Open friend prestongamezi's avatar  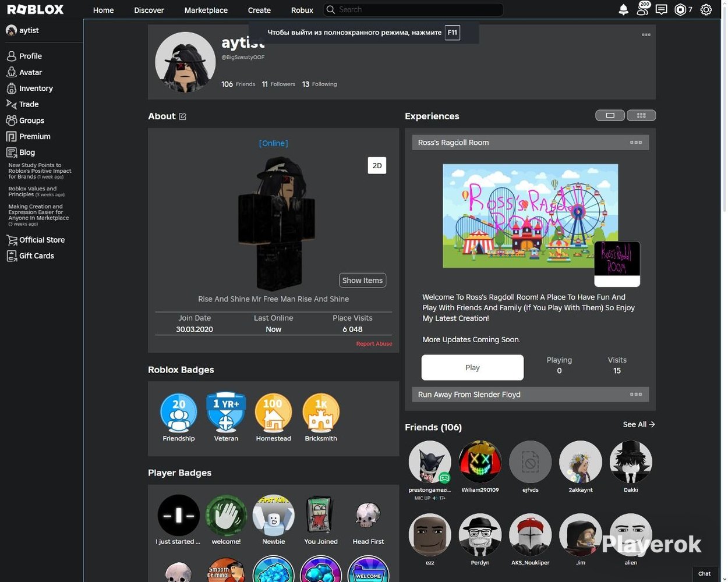pyautogui.click(x=430, y=462)
